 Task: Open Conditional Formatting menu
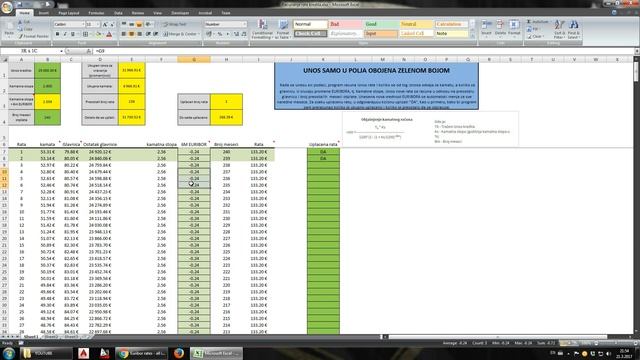coord(262,29)
